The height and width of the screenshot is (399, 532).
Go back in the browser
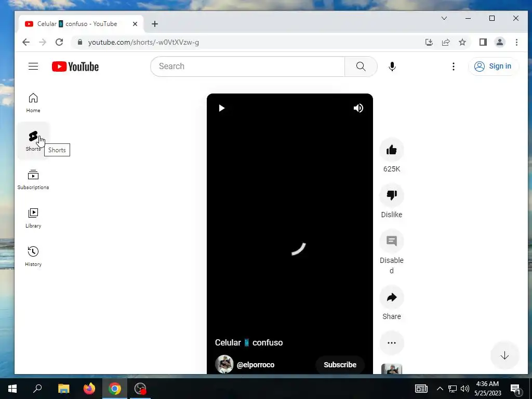pos(26,42)
